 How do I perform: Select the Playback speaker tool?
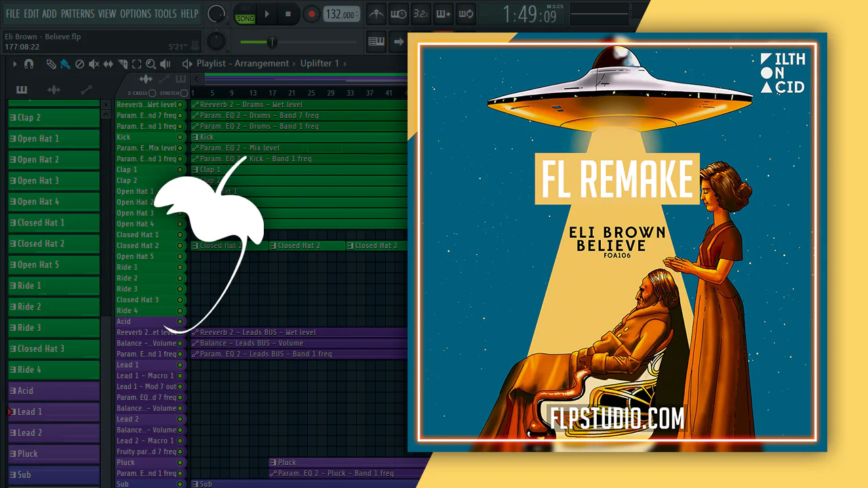click(x=166, y=64)
